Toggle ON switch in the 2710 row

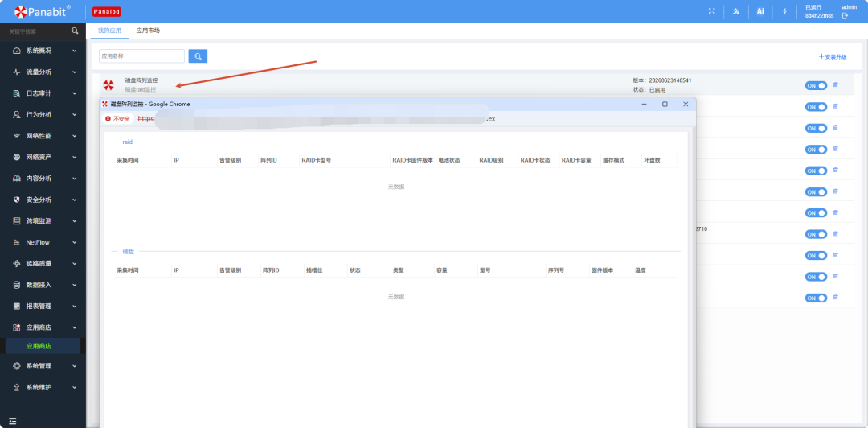coord(816,234)
